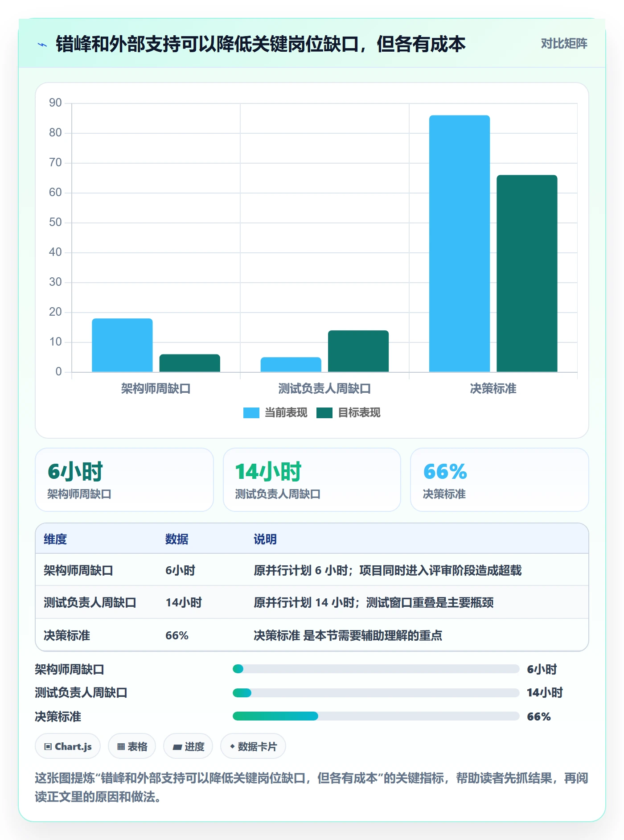Click the 66% table data cell
624x840 pixels.
coord(177,635)
